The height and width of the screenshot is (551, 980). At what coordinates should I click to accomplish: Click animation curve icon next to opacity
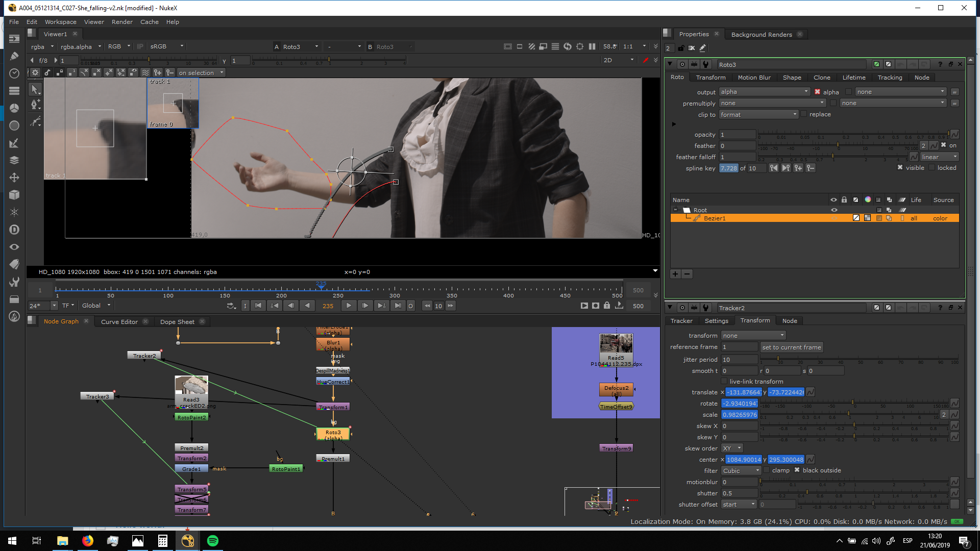click(x=954, y=135)
